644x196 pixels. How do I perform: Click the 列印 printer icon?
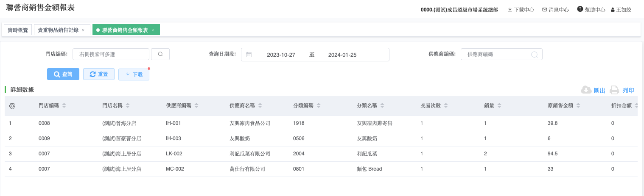[614, 90]
